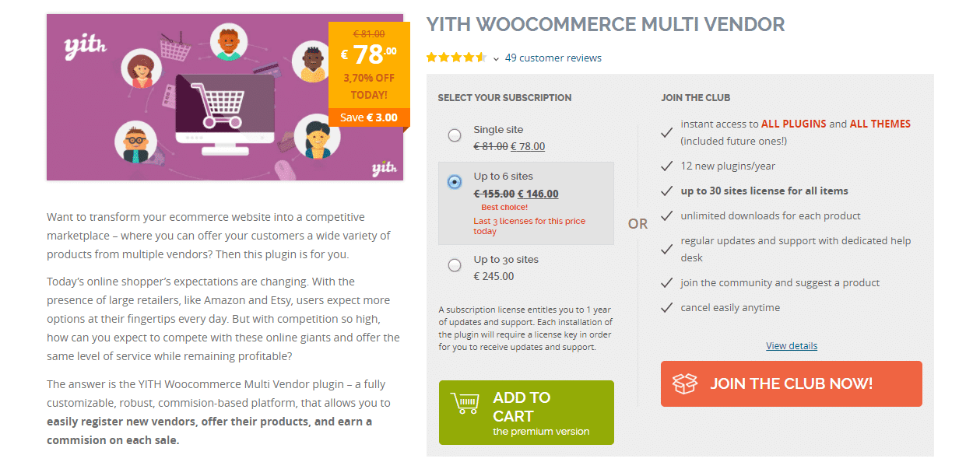
Task: Select the "Up to 30 sites" plan
Action: [454, 265]
